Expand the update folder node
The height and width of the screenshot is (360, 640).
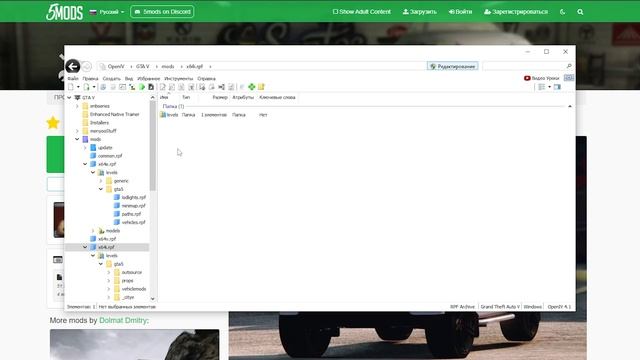click(x=85, y=147)
